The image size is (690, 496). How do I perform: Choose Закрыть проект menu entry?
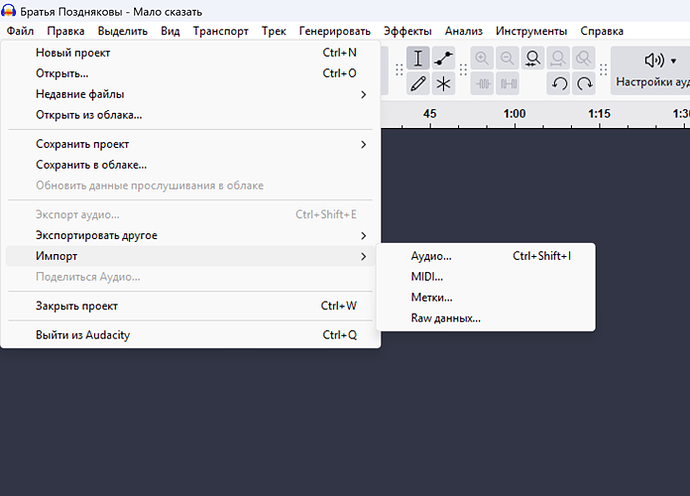190,306
